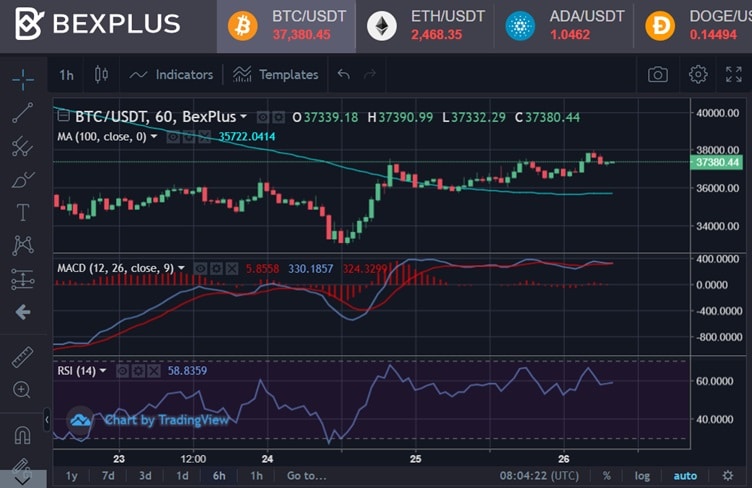Redo the last chart action
The width and height of the screenshot is (752, 488).
coord(370,74)
